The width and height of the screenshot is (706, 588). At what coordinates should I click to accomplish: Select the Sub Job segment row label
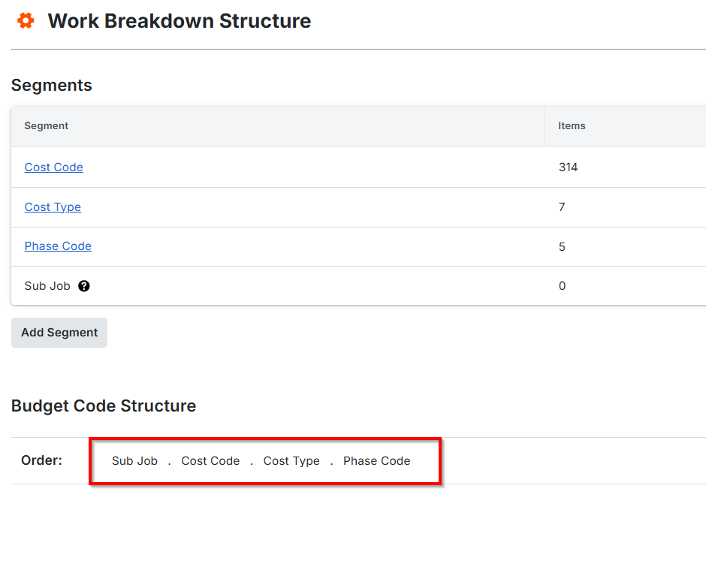[47, 286]
